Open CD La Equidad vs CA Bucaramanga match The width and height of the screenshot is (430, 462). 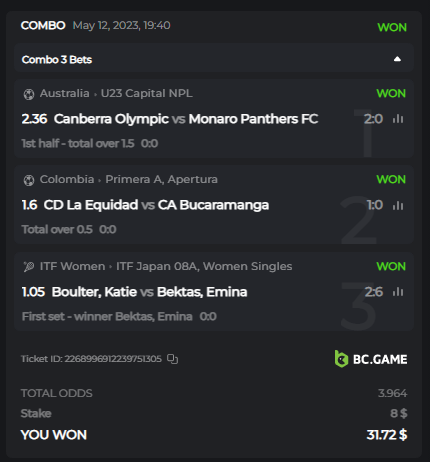[x=156, y=205]
